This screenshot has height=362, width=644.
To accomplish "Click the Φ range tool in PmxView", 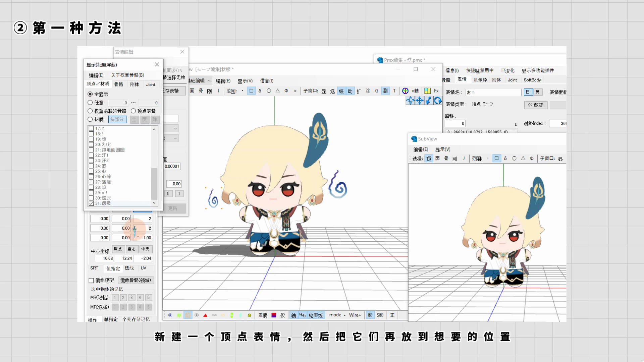I will pyautogui.click(x=286, y=91).
